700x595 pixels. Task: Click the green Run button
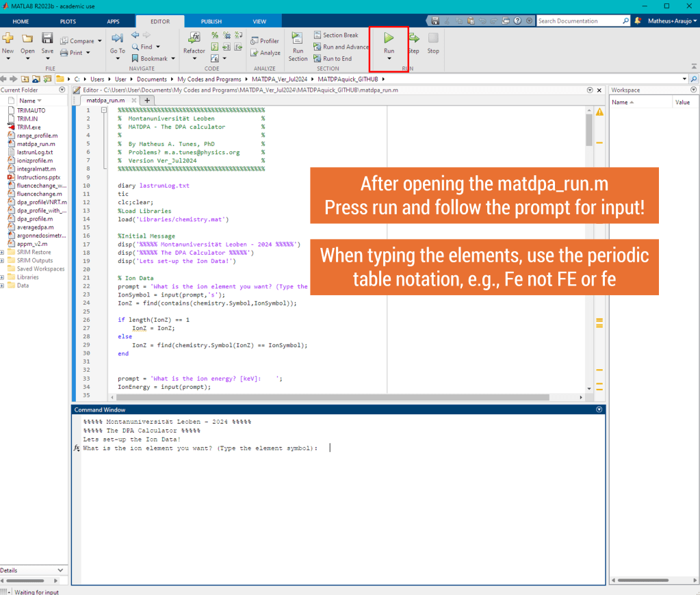[x=389, y=38]
